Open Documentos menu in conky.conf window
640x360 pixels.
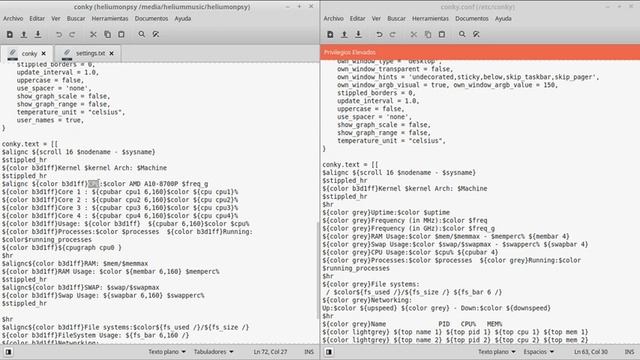pos(472,18)
